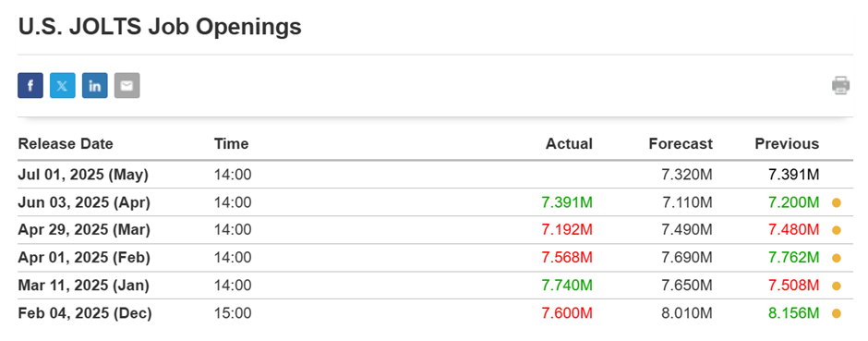Viewport: 868px width, 341px height.
Task: Click the email share icon
Action: tap(127, 86)
